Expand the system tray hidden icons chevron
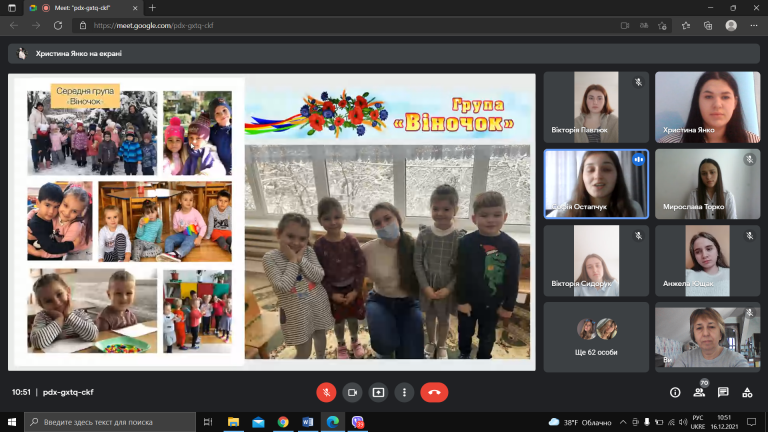The image size is (768, 432). pos(623,422)
